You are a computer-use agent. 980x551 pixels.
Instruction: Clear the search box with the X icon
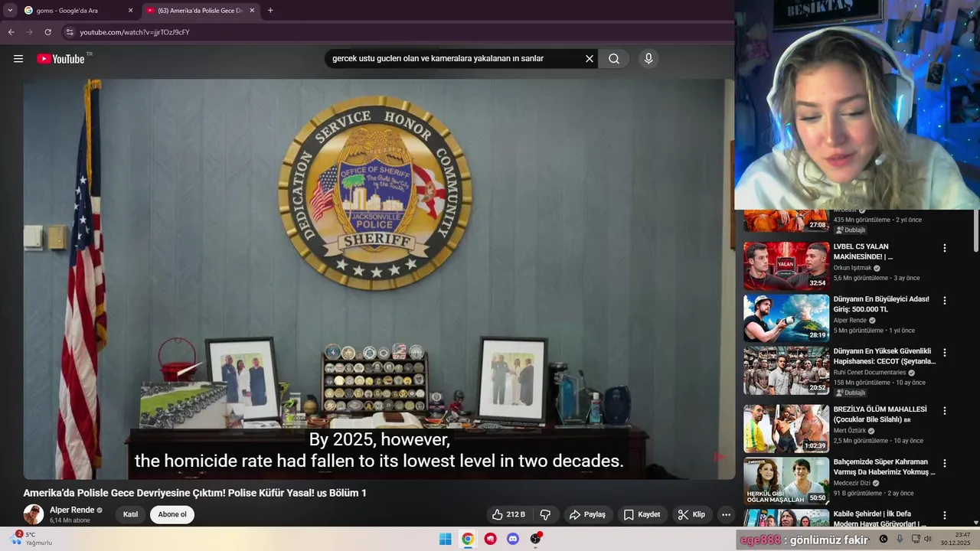(590, 59)
